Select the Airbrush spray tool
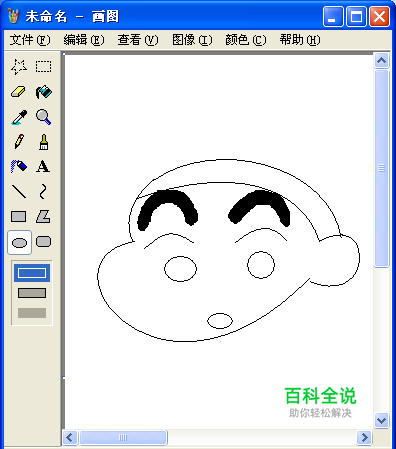Viewport: 396px width, 449px height. pos(19,166)
